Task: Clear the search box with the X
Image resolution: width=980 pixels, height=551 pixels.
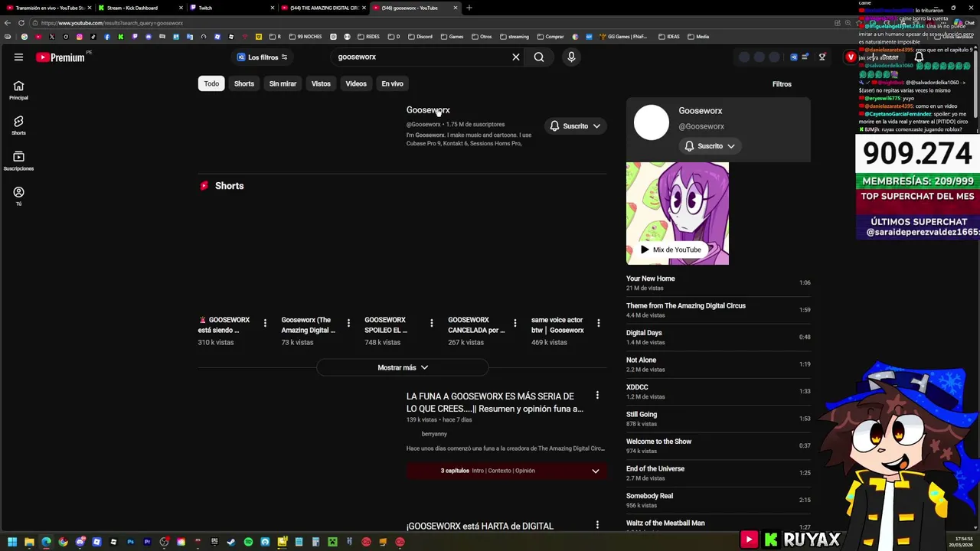Action: 516,57
